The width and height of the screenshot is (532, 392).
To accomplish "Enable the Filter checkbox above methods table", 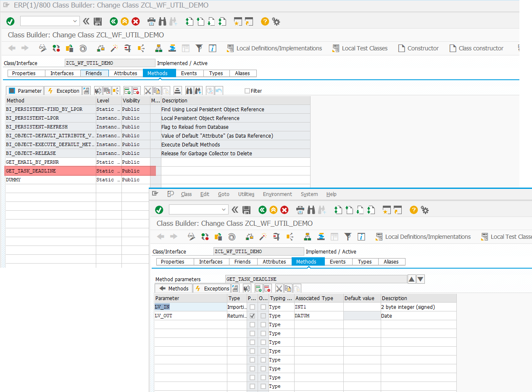I will click(247, 91).
